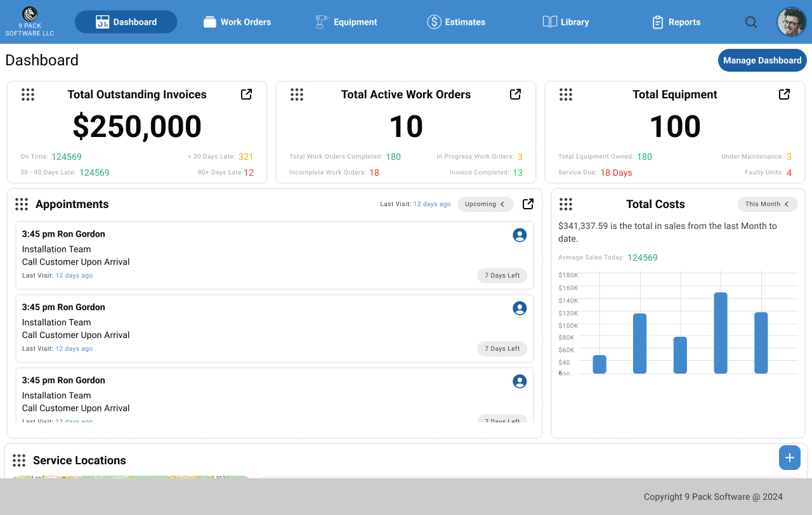Click drag handle dots on Service Locations
This screenshot has width=812, height=515.
(19, 460)
